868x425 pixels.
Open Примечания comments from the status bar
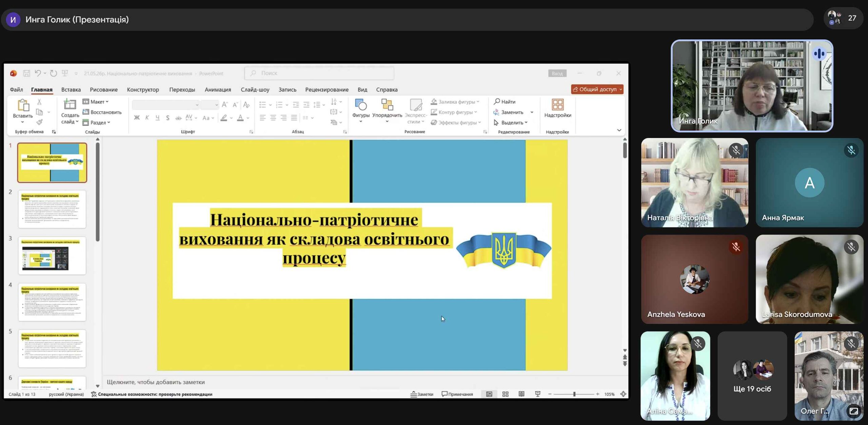coord(457,394)
